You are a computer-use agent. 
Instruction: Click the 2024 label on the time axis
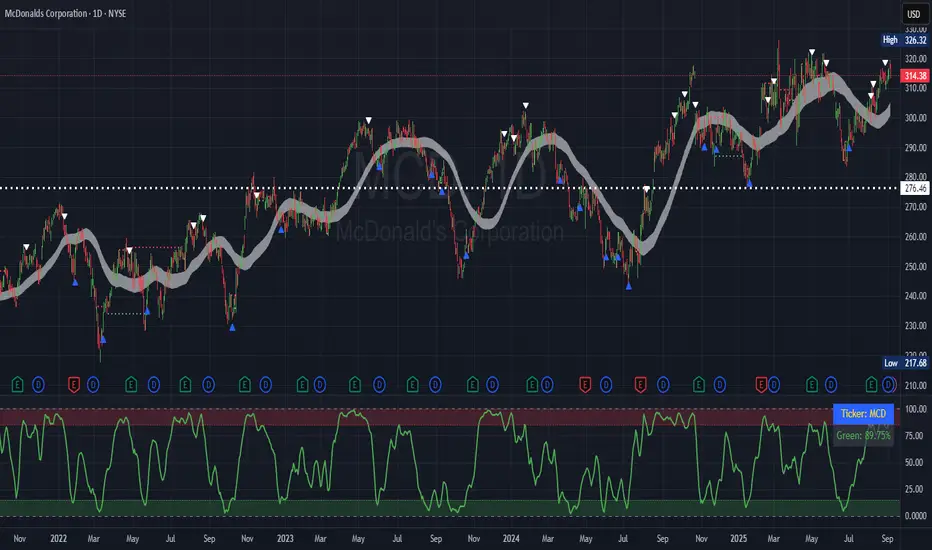[x=511, y=539]
